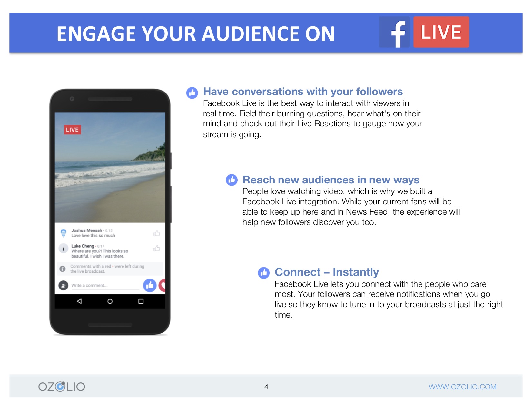Click the paragraph starting 'Facebook Live lets you connect'
This screenshot has height=411, width=532.
click(389, 299)
